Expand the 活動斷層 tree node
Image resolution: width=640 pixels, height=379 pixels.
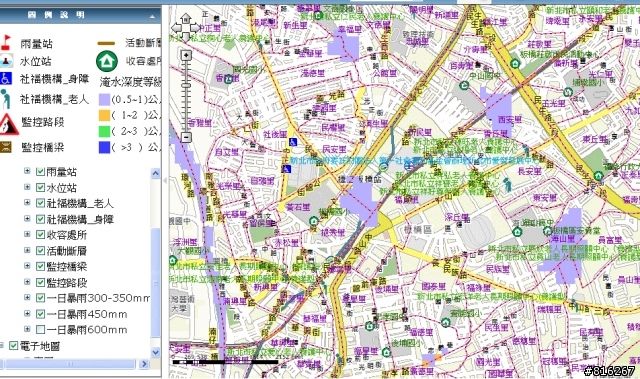(27, 250)
